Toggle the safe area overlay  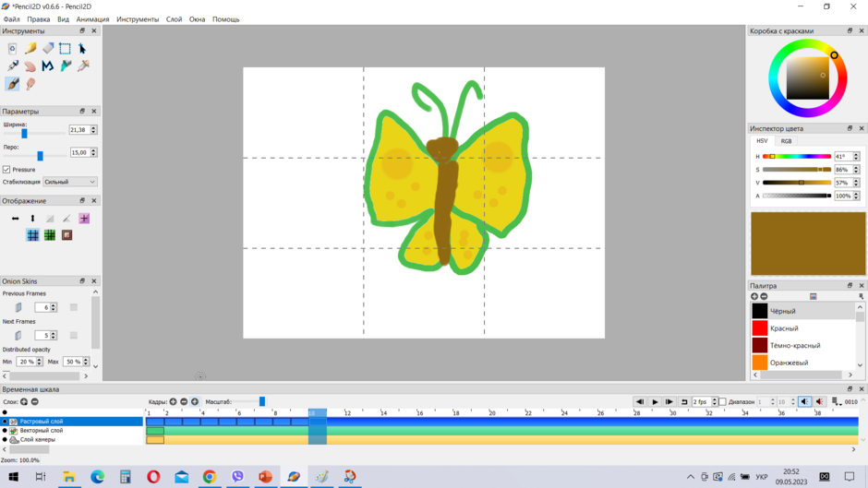[67, 235]
